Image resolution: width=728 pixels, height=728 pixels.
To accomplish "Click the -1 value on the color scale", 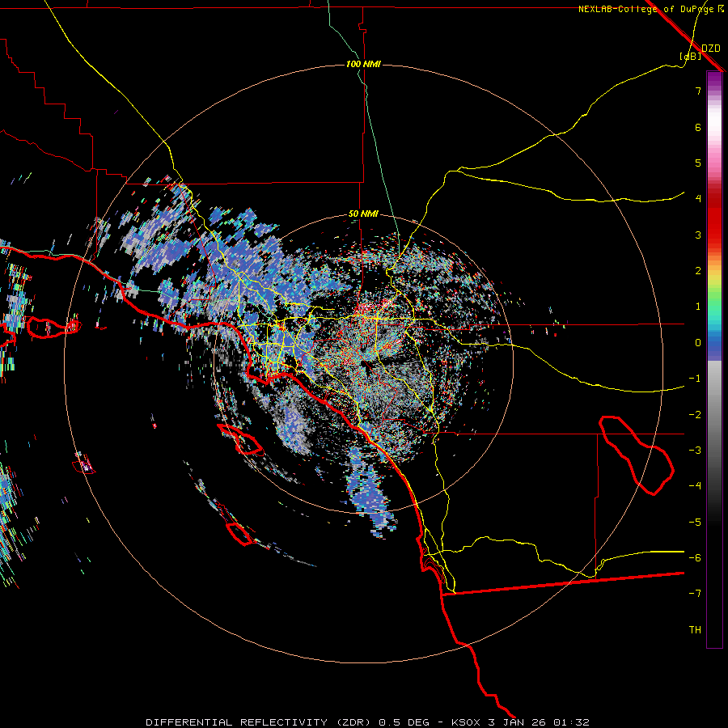I will pos(695,379).
